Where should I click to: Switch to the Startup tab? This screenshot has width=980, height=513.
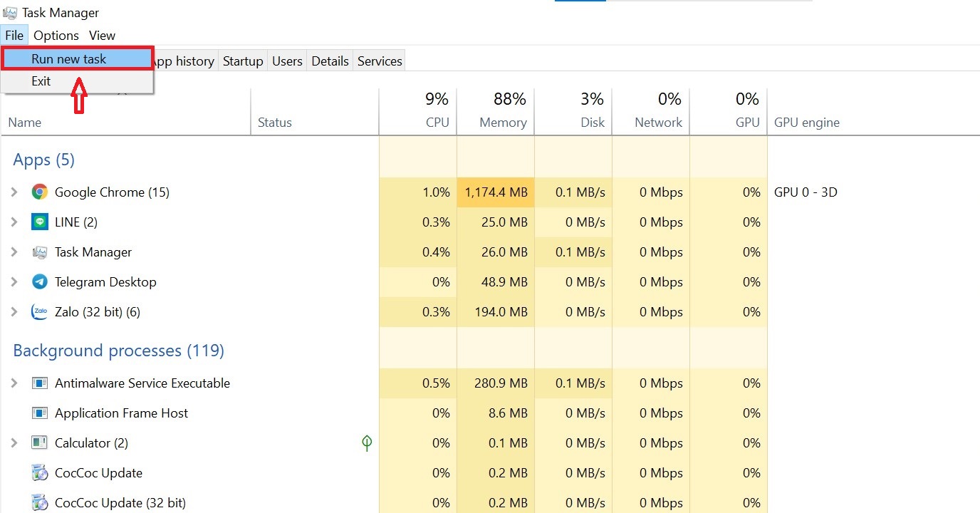click(243, 61)
